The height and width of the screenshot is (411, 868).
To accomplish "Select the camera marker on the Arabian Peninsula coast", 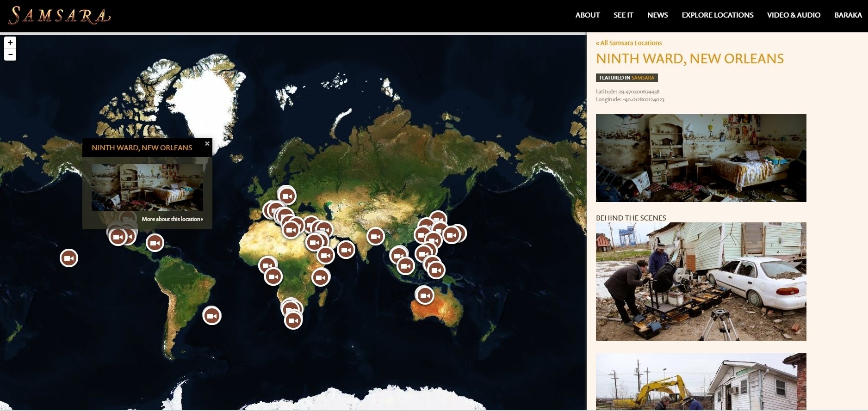I will pos(346,250).
